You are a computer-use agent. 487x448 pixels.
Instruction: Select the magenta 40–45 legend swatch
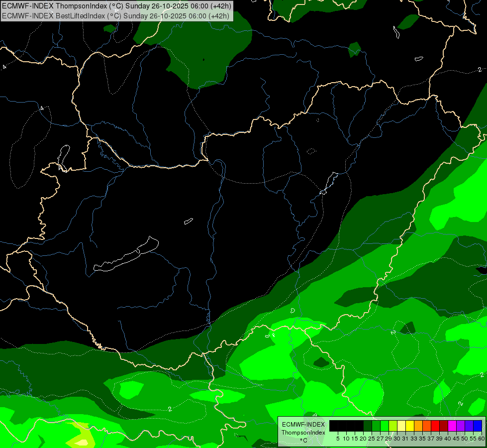pyautogui.click(x=453, y=426)
